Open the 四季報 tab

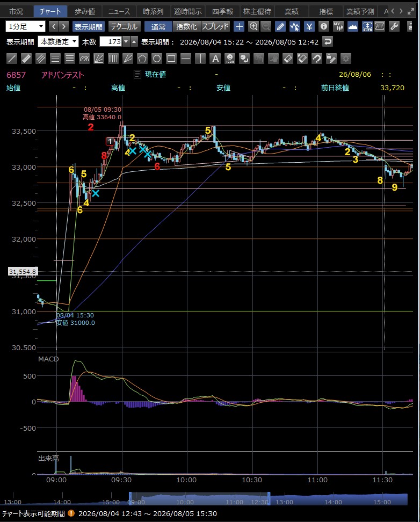(x=222, y=11)
